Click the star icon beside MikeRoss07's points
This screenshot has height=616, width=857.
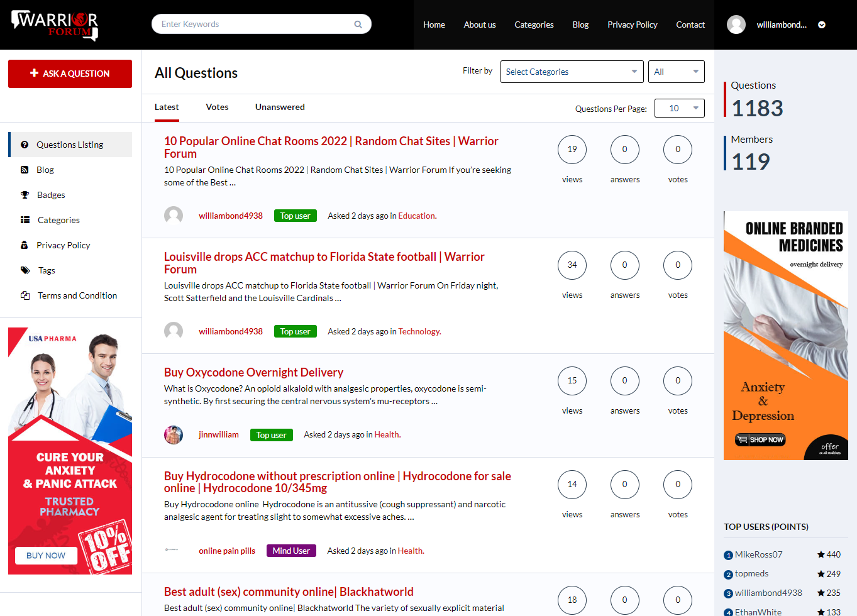pos(821,554)
